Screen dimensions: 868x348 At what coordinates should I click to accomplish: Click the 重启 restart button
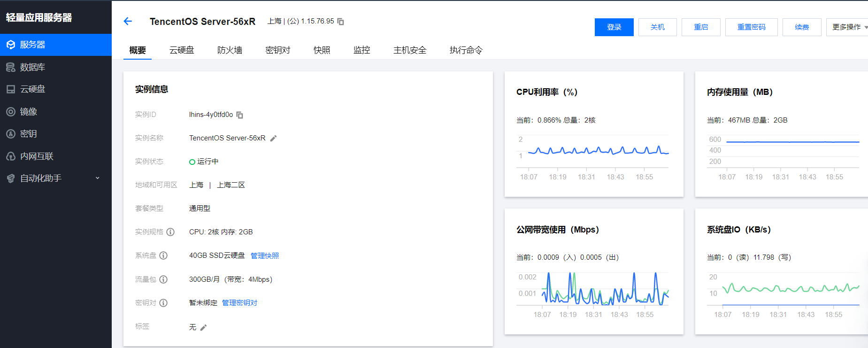(701, 27)
